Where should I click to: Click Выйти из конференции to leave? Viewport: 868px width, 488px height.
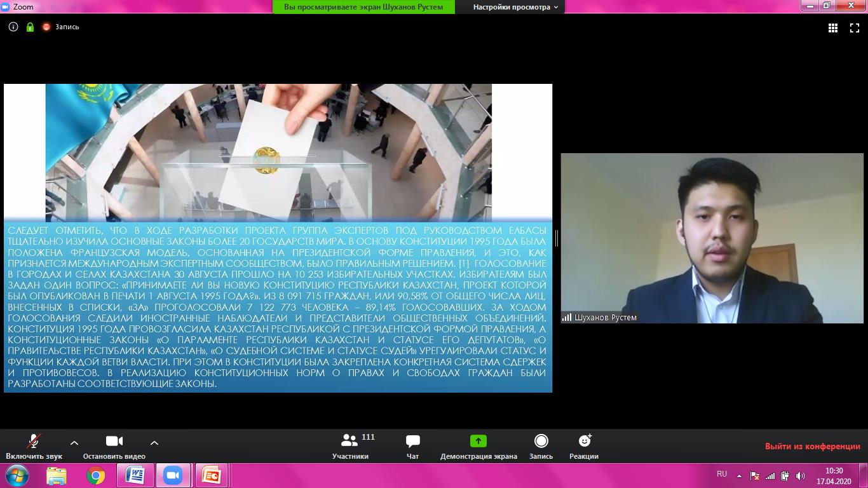[812, 446]
